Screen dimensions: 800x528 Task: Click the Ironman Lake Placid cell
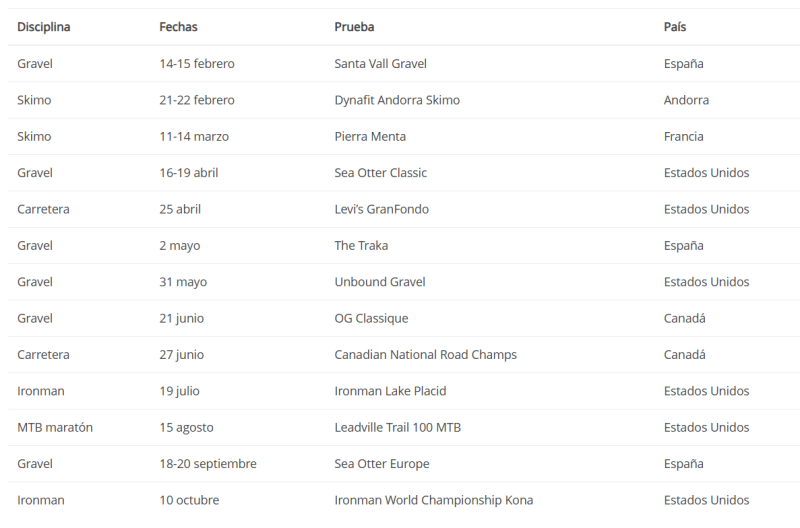point(390,391)
